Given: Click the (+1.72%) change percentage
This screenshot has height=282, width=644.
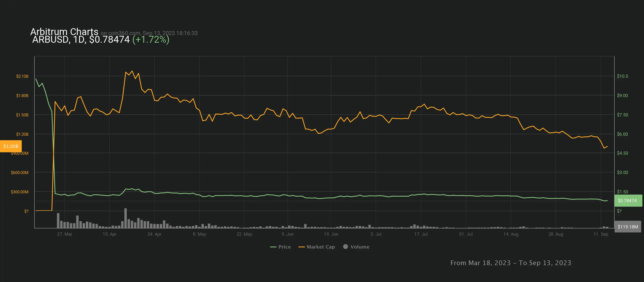Looking at the screenshot, I should (151, 39).
